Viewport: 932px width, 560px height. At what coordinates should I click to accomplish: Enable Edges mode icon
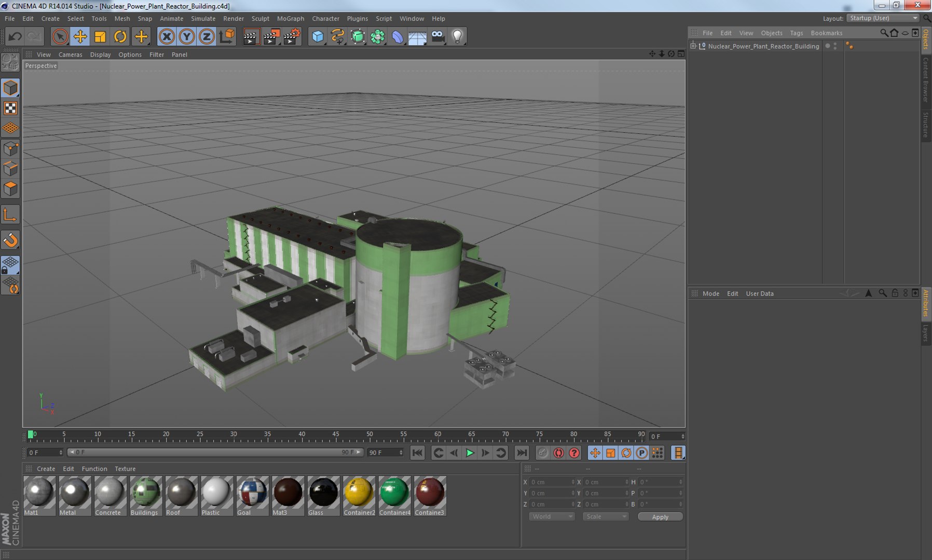[10, 169]
